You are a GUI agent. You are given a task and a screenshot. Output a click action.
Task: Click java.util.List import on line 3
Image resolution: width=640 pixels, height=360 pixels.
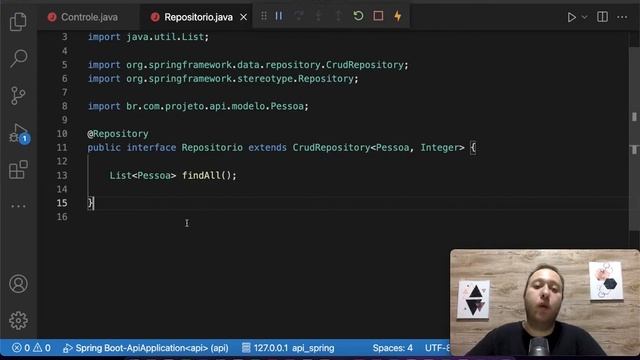[x=148, y=37]
